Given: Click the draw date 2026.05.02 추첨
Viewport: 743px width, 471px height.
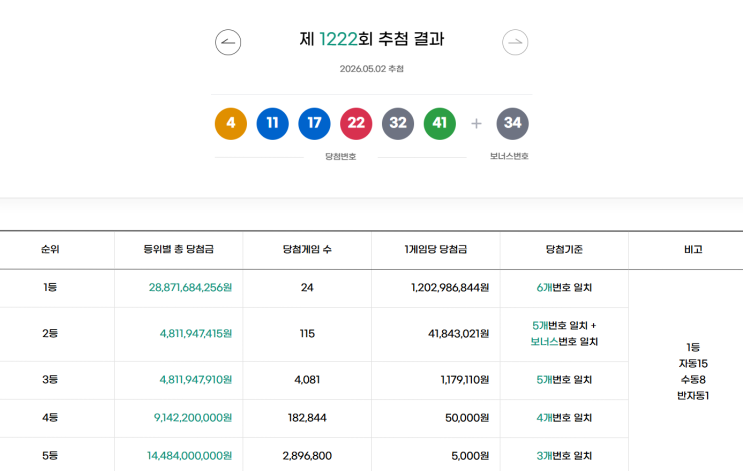Looking at the screenshot, I should point(372,69).
